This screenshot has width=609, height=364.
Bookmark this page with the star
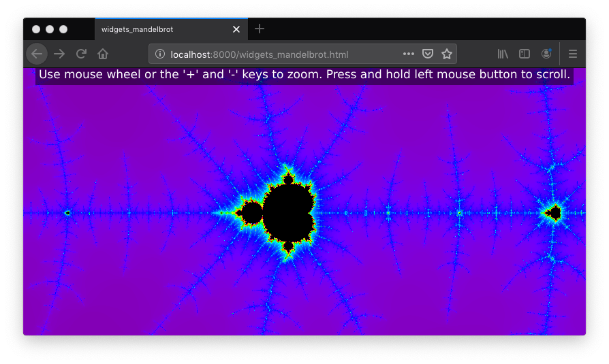coord(447,54)
